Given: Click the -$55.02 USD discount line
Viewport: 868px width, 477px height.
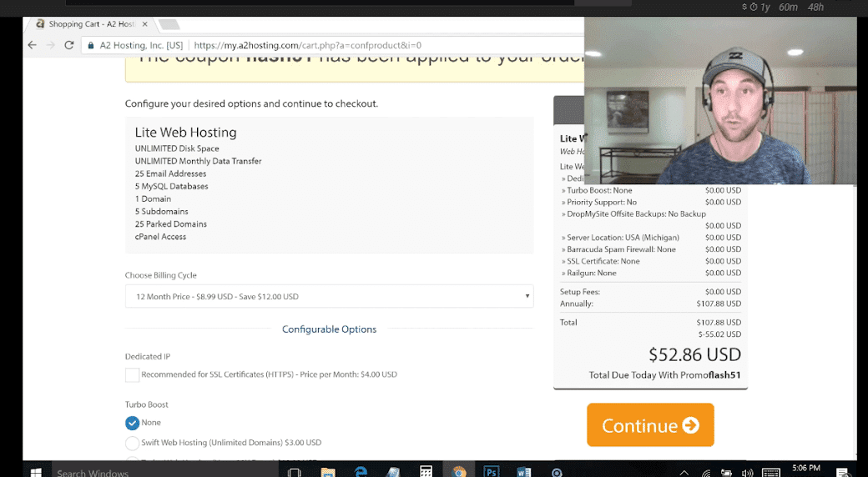Looking at the screenshot, I should coord(719,334).
